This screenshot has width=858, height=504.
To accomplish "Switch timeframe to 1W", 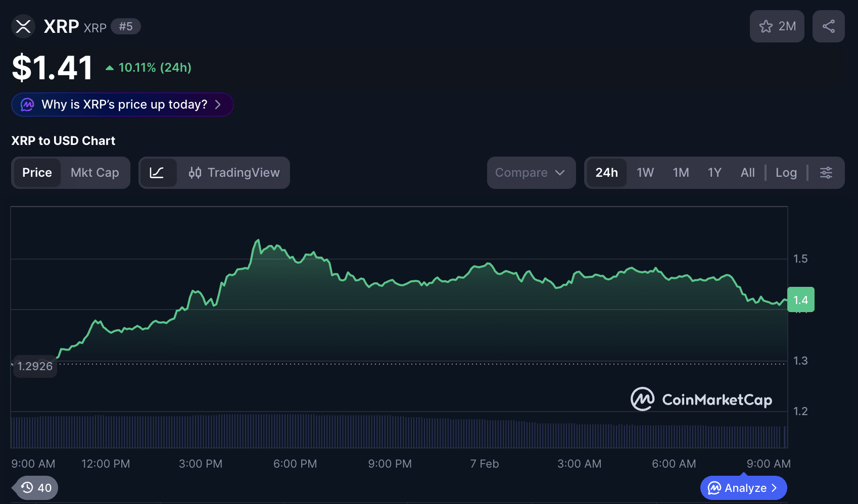I will coord(645,172).
